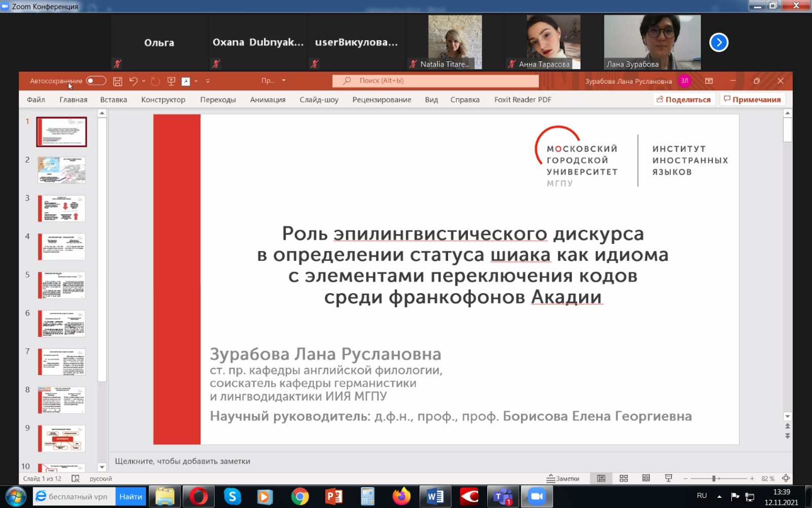Click the Save icon in Quick Access toolbar

(118, 81)
